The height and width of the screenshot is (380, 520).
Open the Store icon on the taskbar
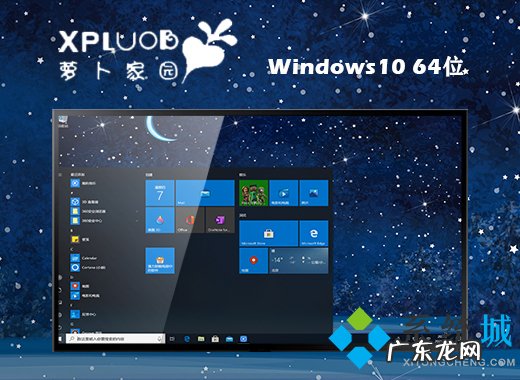pos(215,339)
